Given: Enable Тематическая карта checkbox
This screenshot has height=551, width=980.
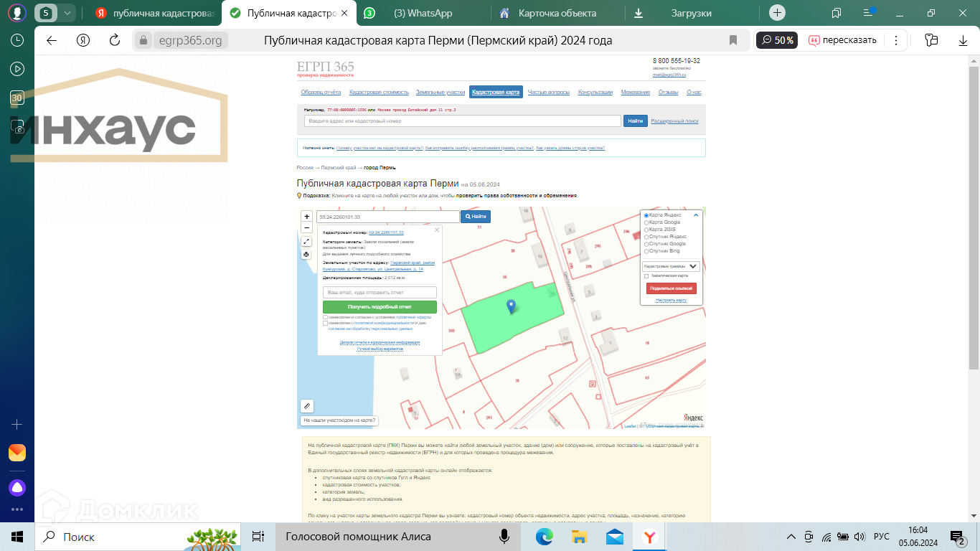Looking at the screenshot, I should pos(646,275).
